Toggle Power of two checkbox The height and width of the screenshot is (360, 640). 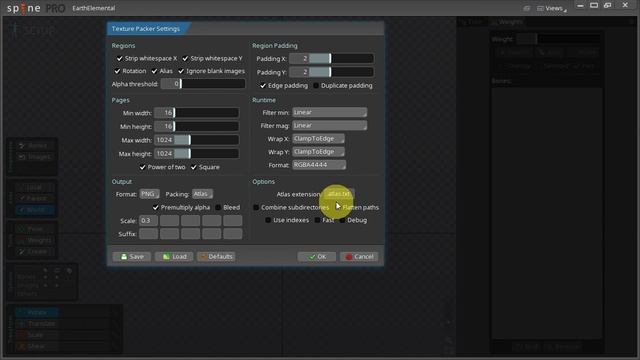tap(142, 167)
